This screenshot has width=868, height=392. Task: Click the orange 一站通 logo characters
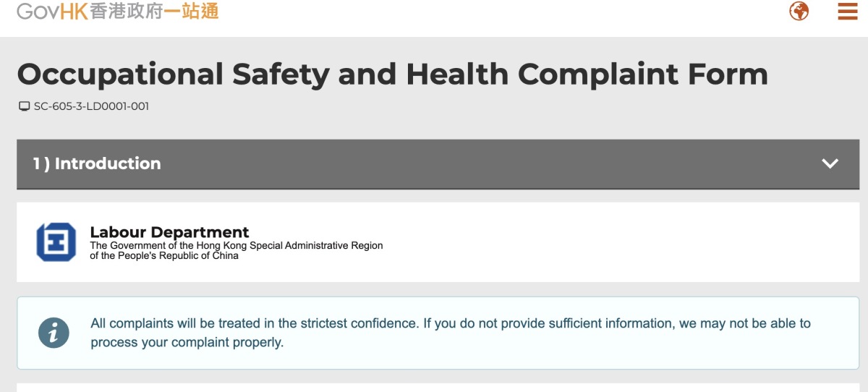tap(191, 11)
